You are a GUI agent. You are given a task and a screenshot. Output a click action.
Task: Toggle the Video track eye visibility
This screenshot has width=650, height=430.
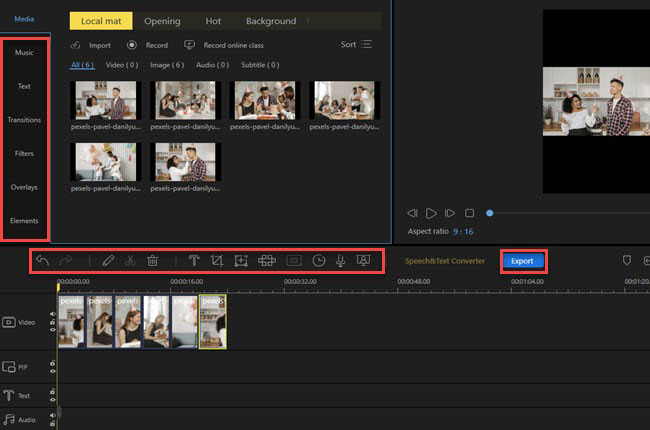tap(53, 328)
